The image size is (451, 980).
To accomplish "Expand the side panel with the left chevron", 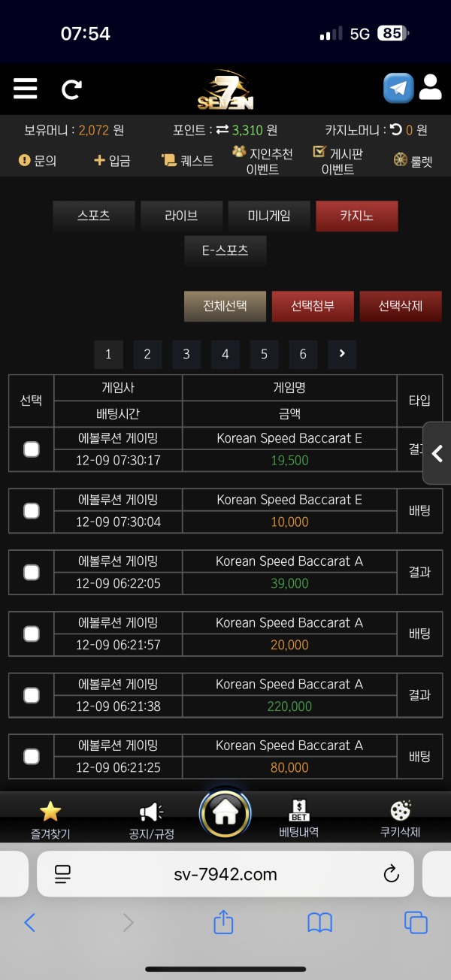I will pos(437,453).
